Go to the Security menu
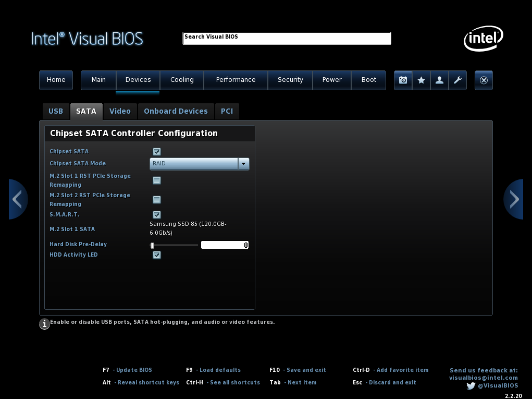The image size is (532, 399). coord(290,80)
